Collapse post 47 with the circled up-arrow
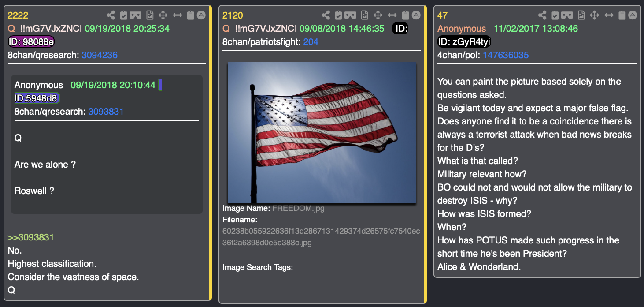Viewport: 644px width, 307px height. 633,15
